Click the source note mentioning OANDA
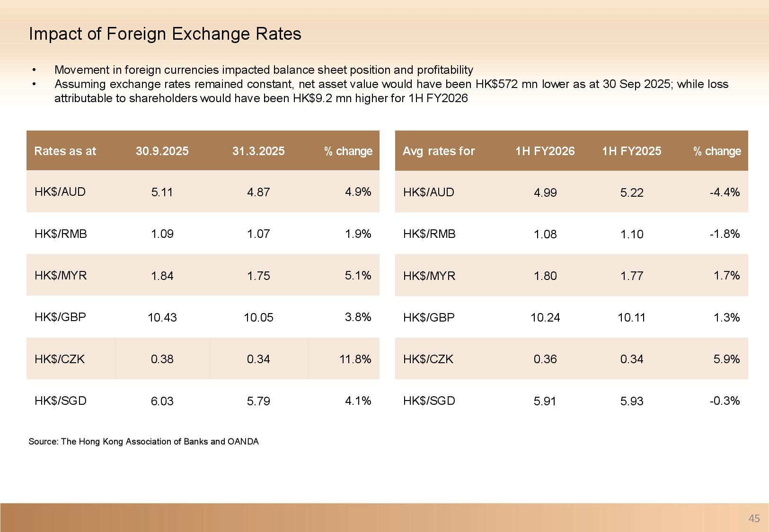 click(x=143, y=442)
